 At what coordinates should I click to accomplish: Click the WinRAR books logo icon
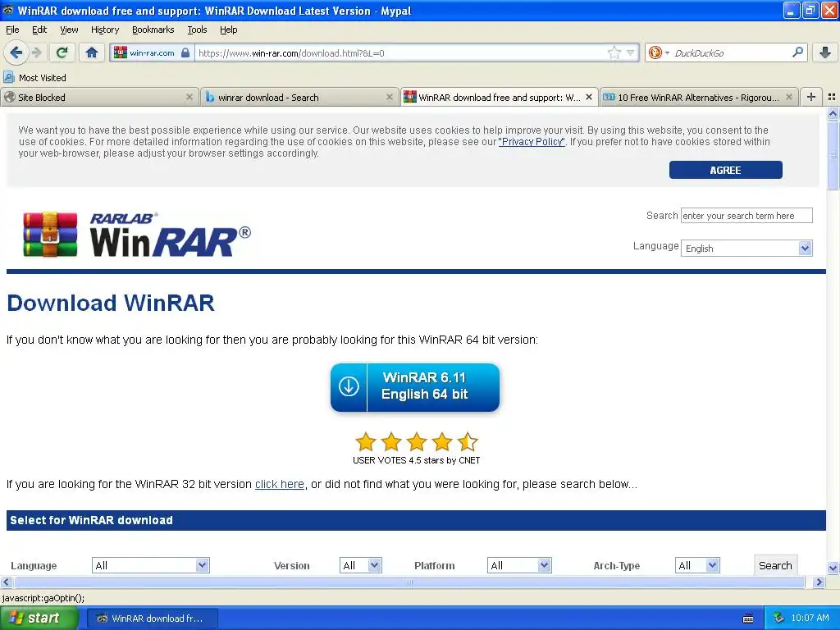click(50, 235)
